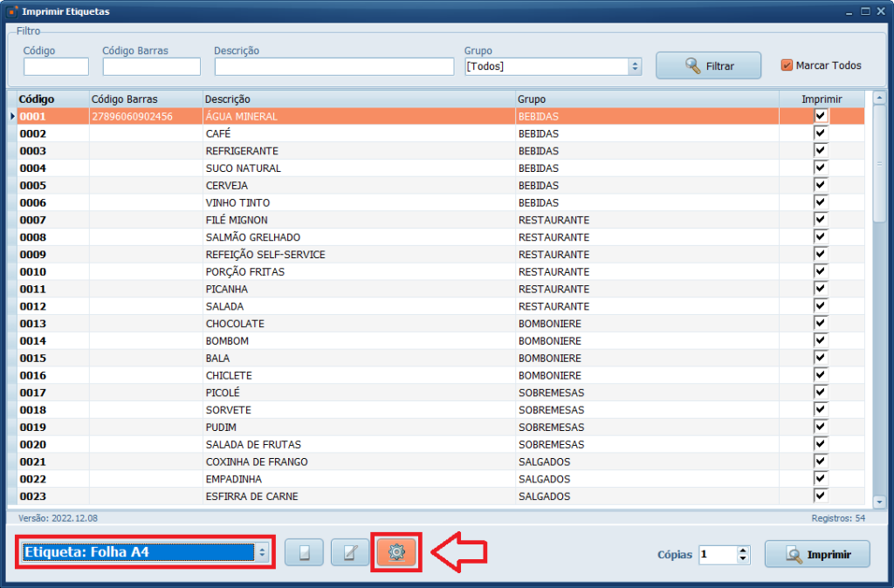Image resolution: width=894 pixels, height=588 pixels.
Task: Click the Cópias up stepper arrow
Action: coord(742,549)
